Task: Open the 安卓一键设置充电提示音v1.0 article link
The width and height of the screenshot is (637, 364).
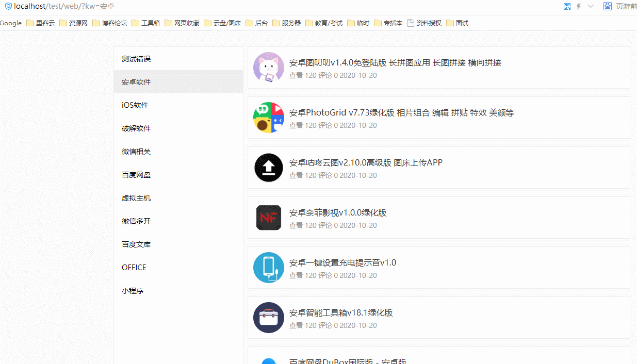Action: (342, 262)
